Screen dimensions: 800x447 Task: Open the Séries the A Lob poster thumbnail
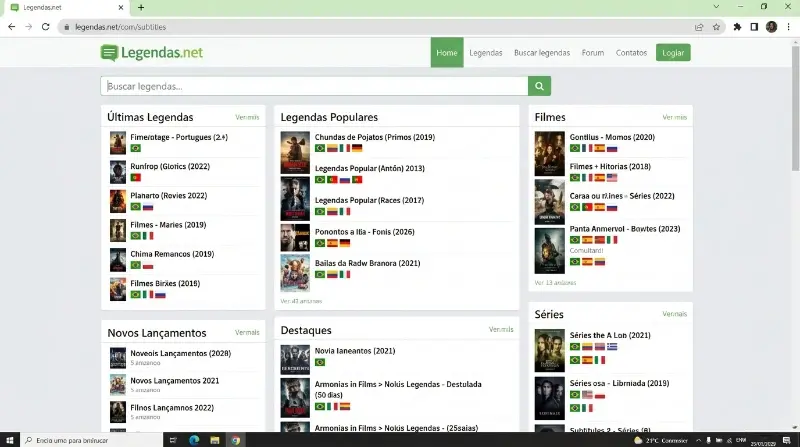[549, 351]
